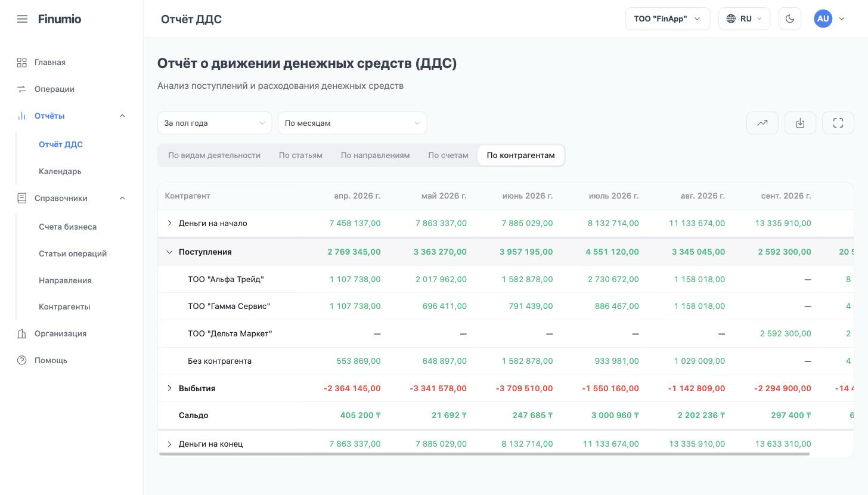The image size is (868, 495).
Task: Toggle the hamburger sidebar menu
Action: click(22, 19)
